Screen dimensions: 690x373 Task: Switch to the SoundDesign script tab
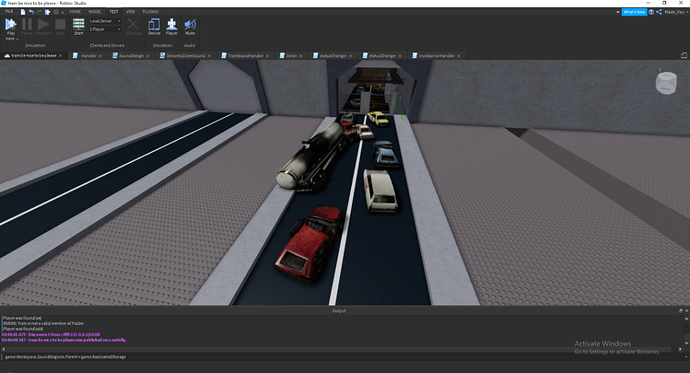pos(131,56)
